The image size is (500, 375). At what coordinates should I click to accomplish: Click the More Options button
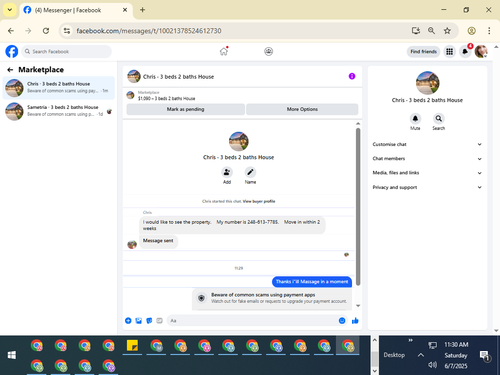click(302, 109)
